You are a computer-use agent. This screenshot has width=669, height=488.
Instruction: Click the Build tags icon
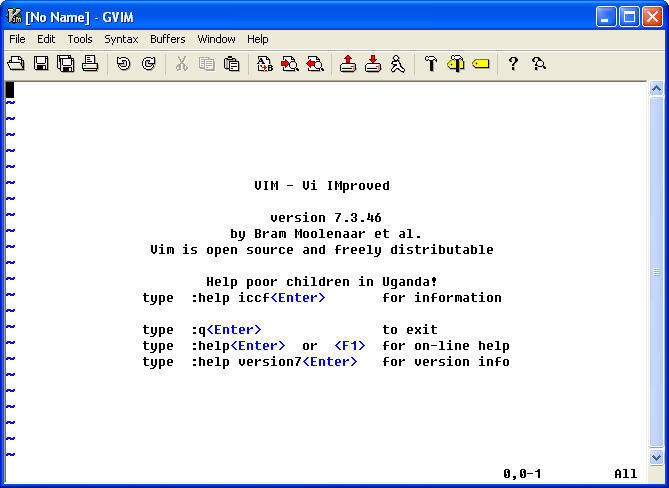click(456, 64)
